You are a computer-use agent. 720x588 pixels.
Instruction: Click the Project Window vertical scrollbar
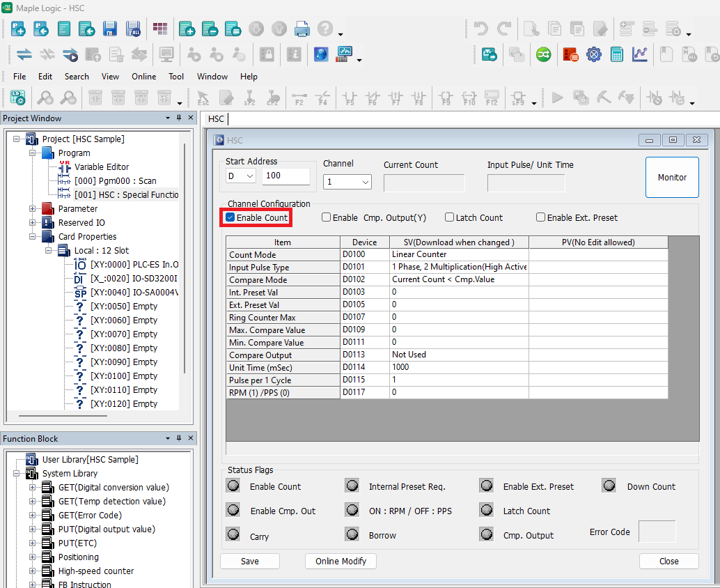pyautogui.click(x=185, y=258)
